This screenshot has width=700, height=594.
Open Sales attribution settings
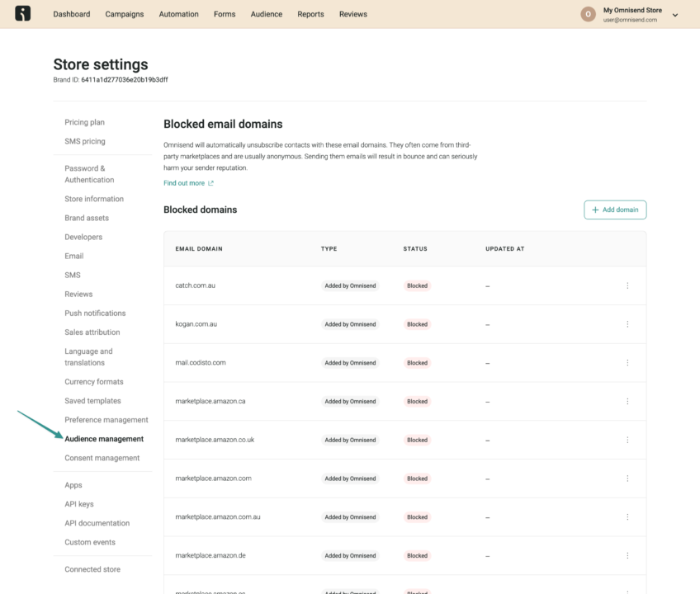click(92, 332)
